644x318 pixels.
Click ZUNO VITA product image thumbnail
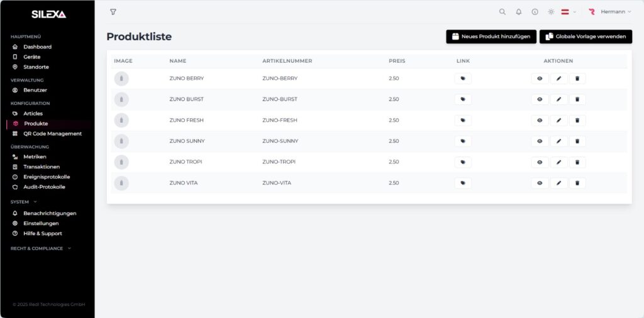[121, 183]
